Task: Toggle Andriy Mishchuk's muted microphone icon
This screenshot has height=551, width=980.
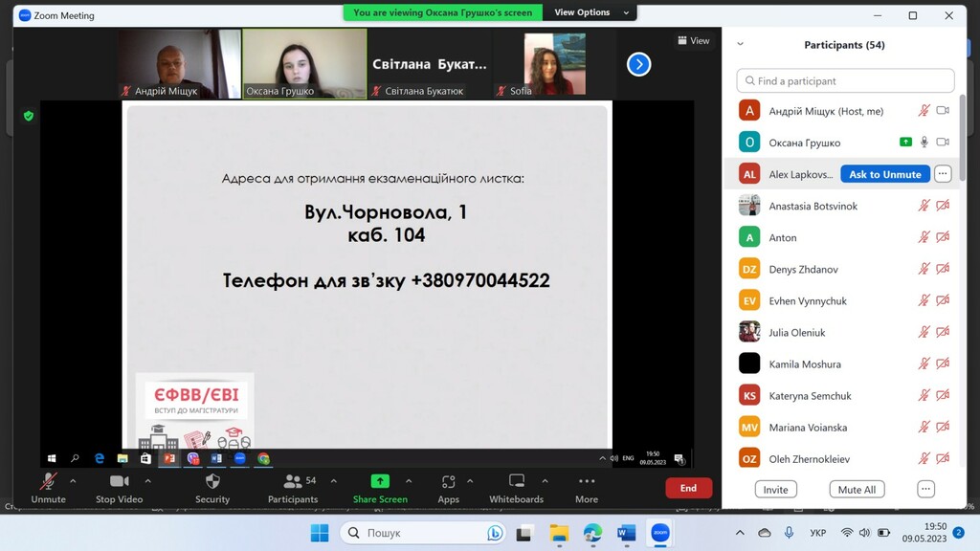Action: 924,111
